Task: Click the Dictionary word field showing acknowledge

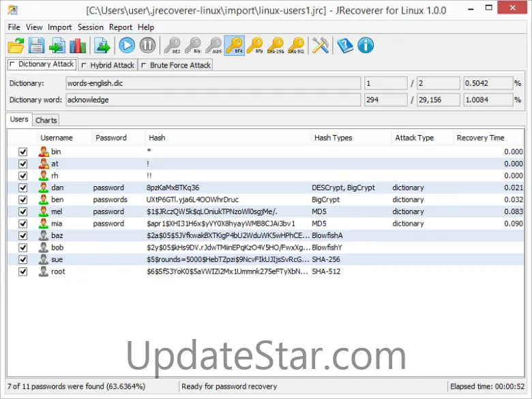Action: click(213, 100)
